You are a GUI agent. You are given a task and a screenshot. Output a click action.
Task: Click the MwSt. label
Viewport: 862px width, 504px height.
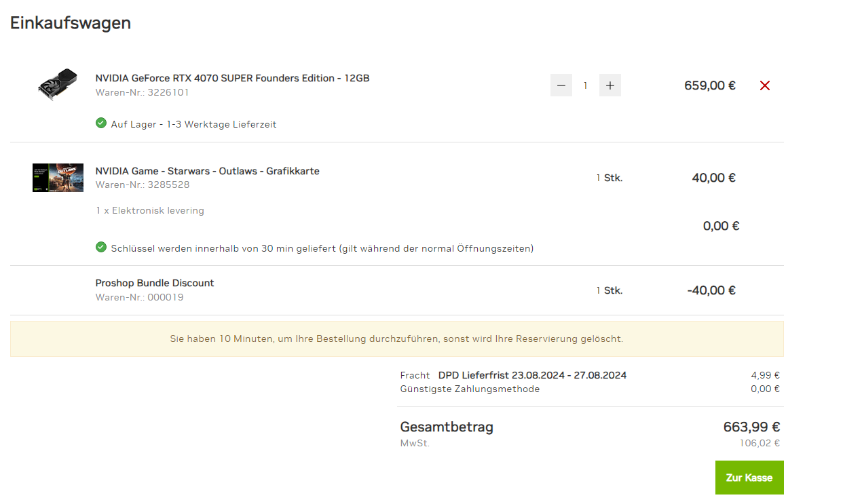[x=415, y=444]
